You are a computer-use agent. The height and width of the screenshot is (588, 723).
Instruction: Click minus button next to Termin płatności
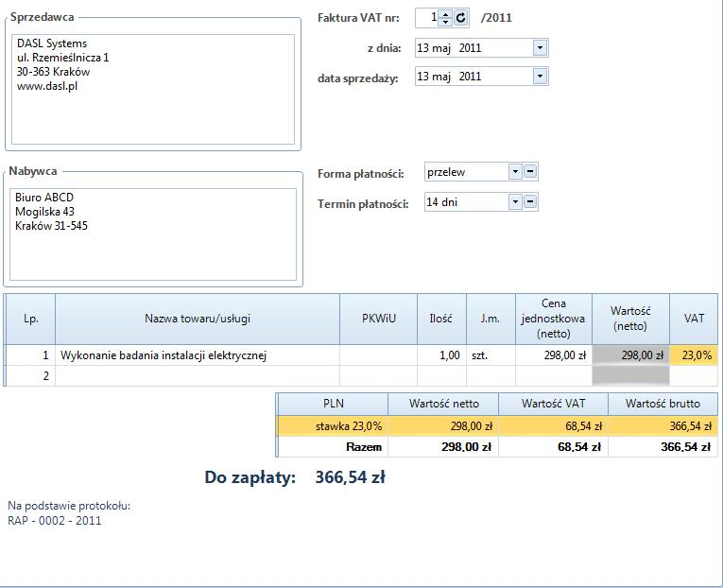[x=530, y=201]
